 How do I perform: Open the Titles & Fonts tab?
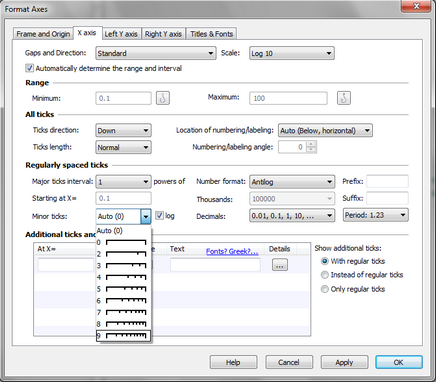pos(211,34)
